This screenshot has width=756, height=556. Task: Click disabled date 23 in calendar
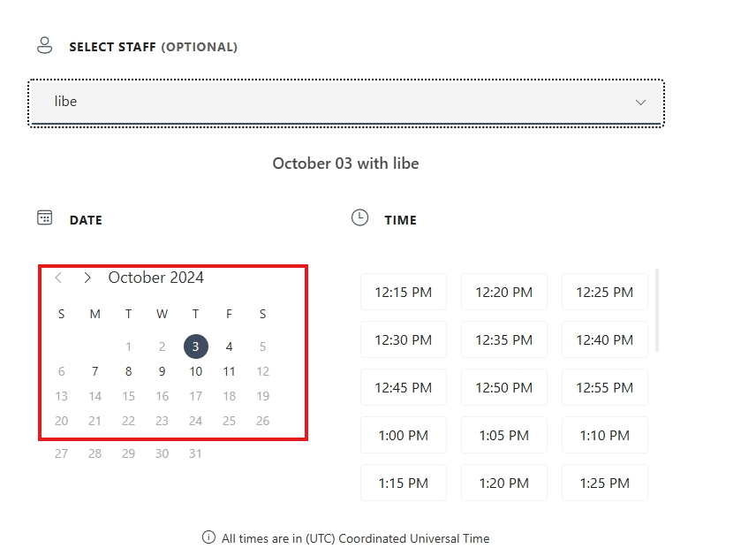pyautogui.click(x=162, y=421)
